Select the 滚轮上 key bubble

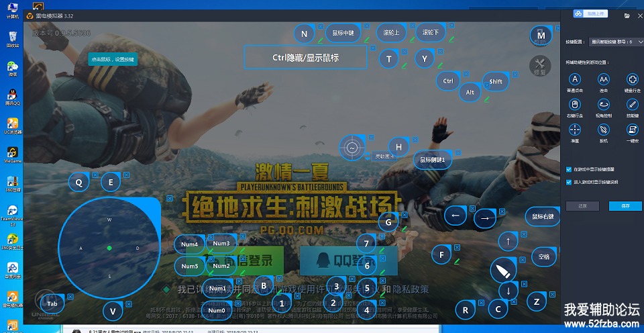pos(391,33)
